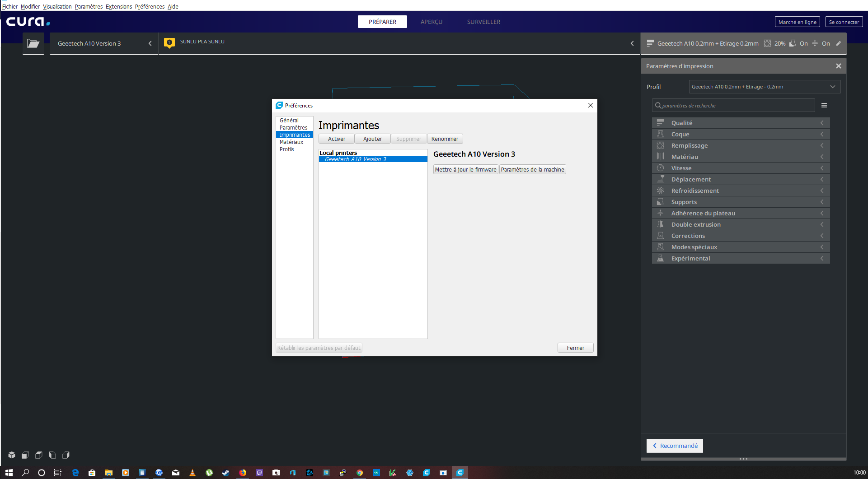Open Firefox from the taskbar

(x=243, y=473)
